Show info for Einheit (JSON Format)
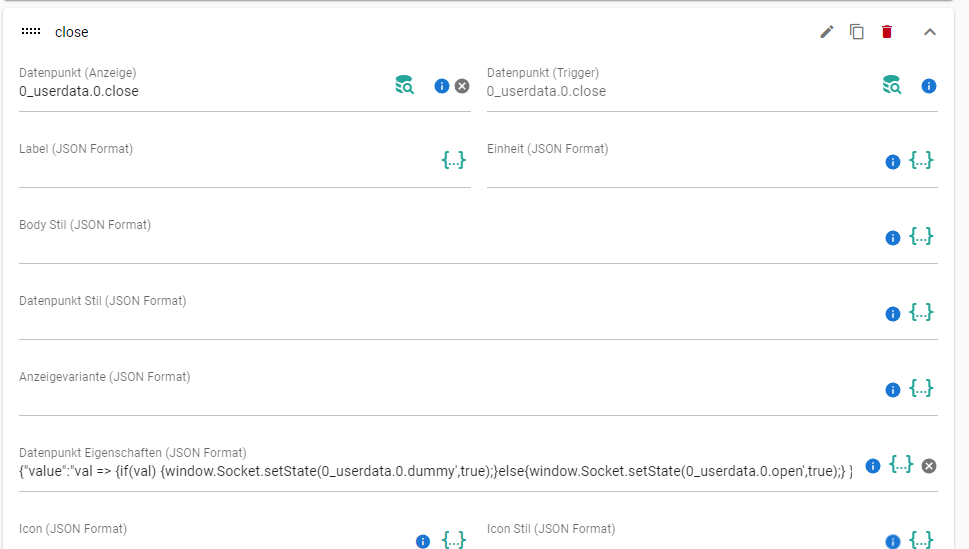 (893, 162)
